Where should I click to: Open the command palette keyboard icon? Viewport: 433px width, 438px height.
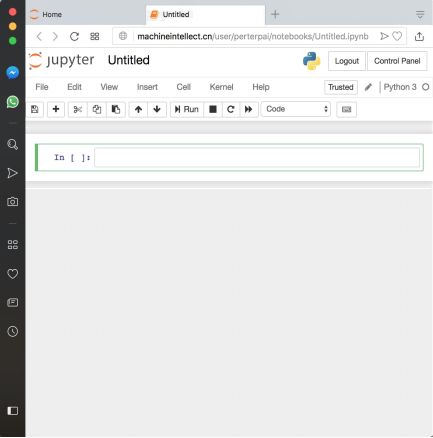point(346,109)
